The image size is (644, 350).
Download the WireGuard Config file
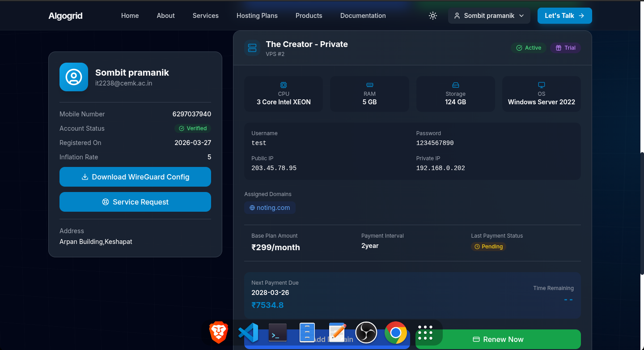(x=135, y=177)
